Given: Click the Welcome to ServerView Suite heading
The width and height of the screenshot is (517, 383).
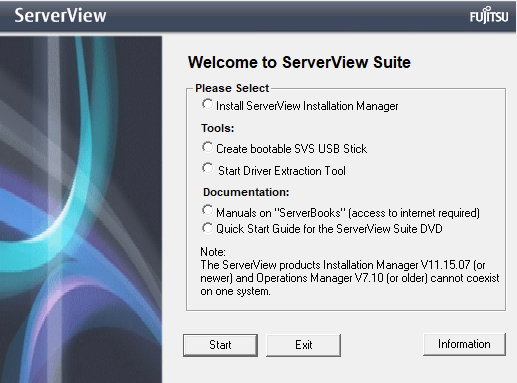Looking at the screenshot, I should coord(299,62).
